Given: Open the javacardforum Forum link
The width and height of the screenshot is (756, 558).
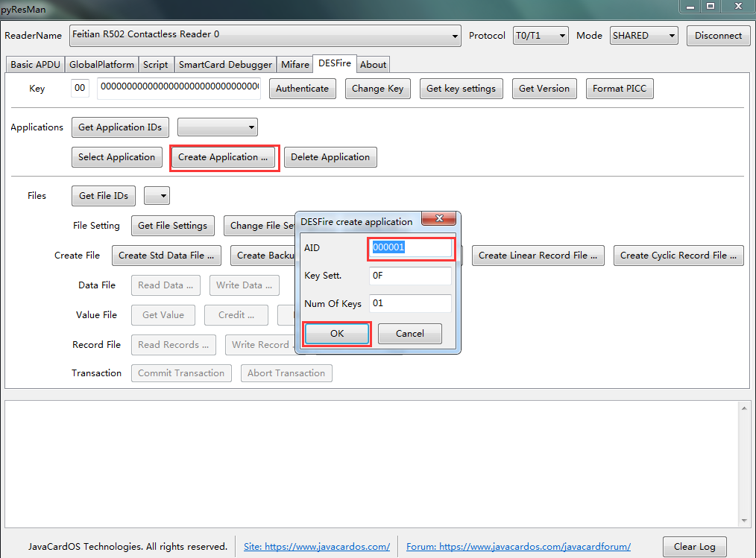Looking at the screenshot, I should click(518, 546).
